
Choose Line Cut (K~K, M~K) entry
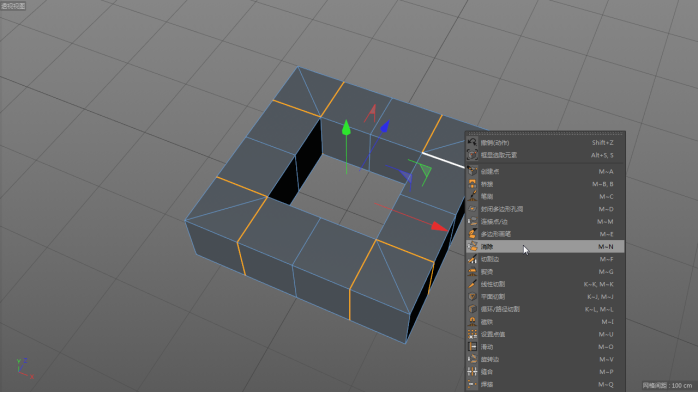(x=545, y=284)
